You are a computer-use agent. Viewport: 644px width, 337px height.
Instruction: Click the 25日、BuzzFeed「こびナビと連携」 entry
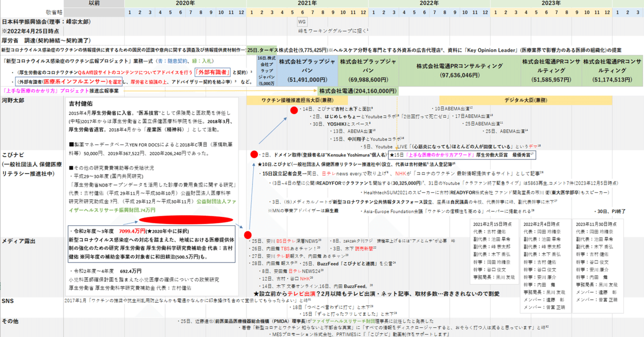point(349,263)
